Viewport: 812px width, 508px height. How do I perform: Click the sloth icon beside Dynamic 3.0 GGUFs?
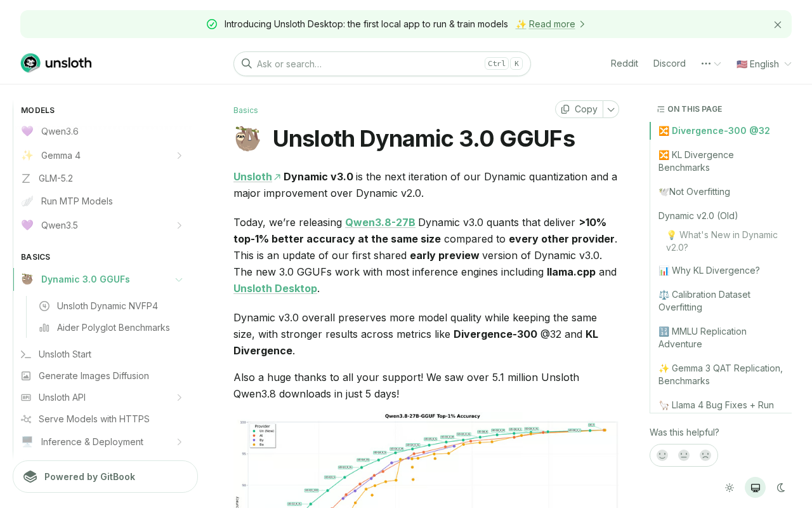(27, 279)
